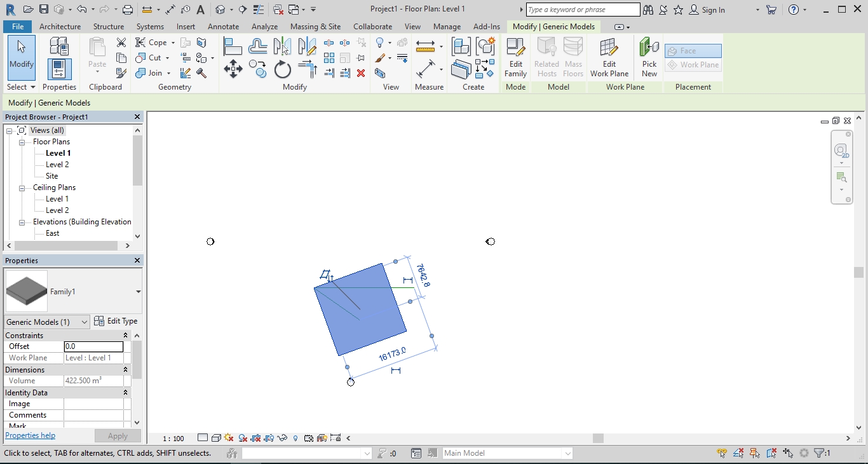
Task: Select Pick New work plane
Action: click(x=649, y=57)
